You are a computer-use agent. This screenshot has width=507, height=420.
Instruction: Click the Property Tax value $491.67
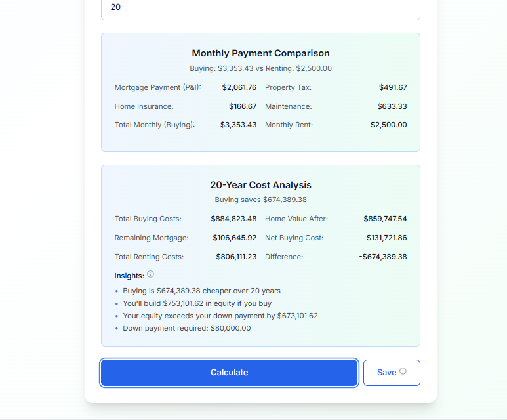[393, 87]
